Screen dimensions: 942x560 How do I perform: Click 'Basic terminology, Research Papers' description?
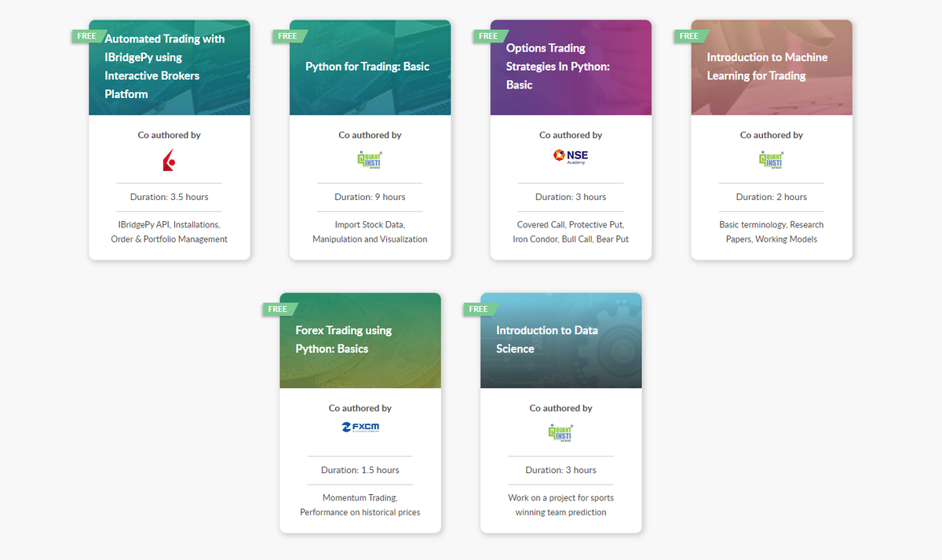[772, 231]
